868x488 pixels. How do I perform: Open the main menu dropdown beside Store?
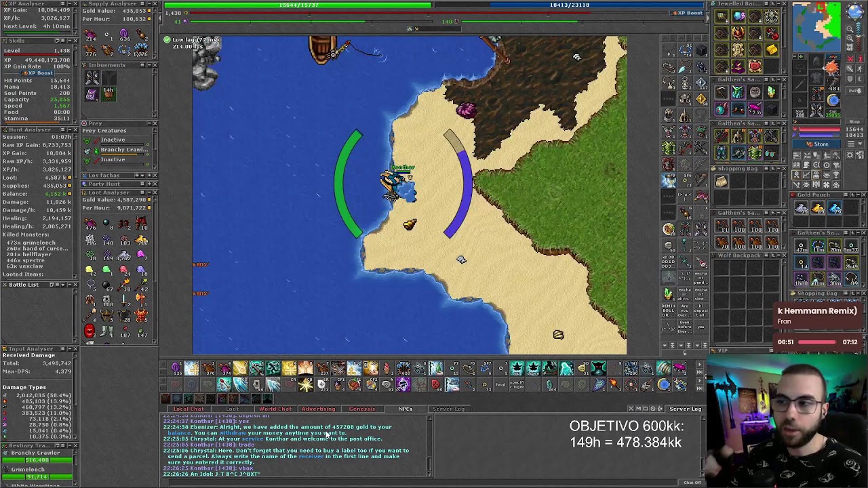(854, 144)
